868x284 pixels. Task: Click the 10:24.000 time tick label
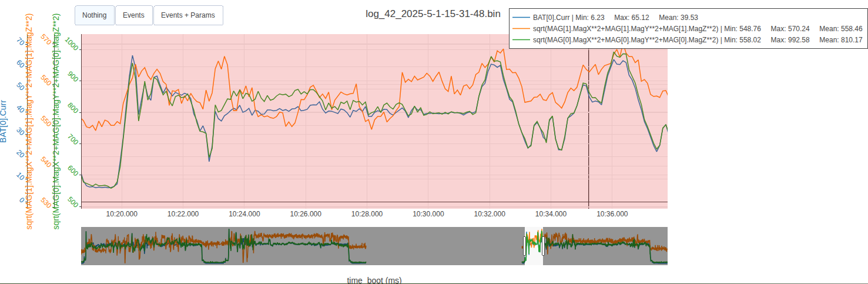(244, 213)
